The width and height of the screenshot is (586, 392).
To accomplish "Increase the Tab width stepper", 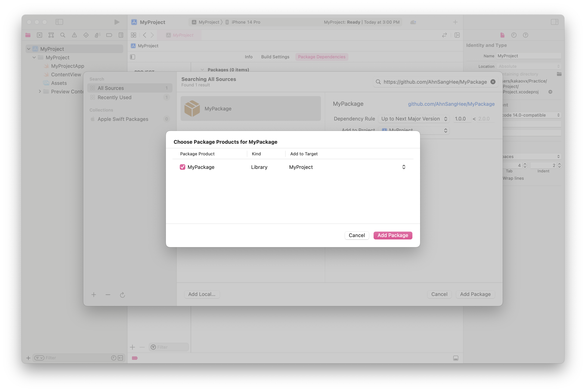I will pos(525,164).
